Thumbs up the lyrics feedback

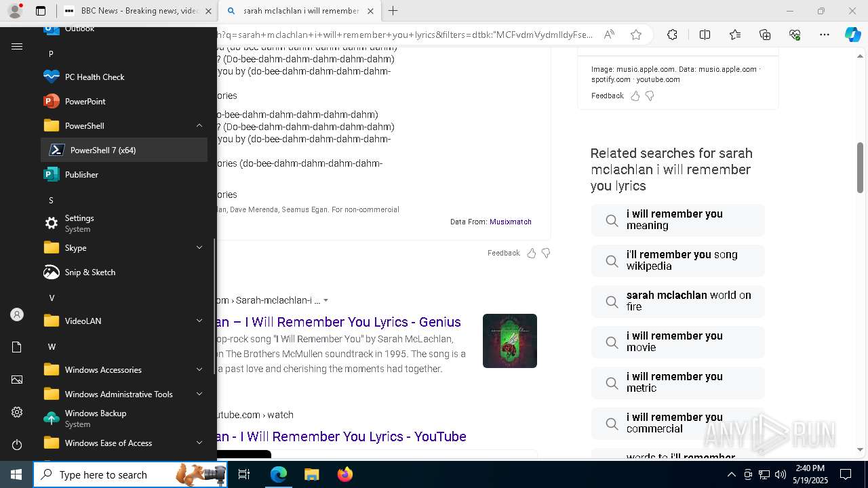pyautogui.click(x=532, y=253)
